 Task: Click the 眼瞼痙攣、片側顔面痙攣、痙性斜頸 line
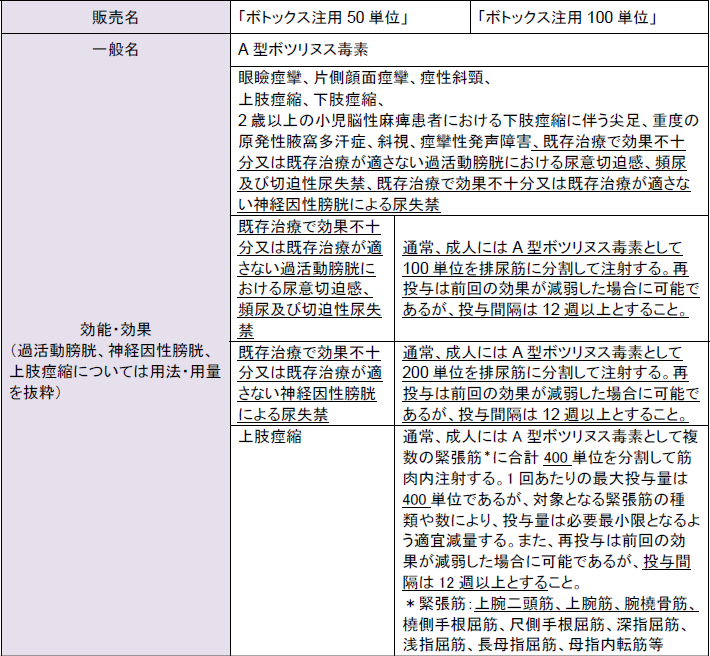click(365, 78)
